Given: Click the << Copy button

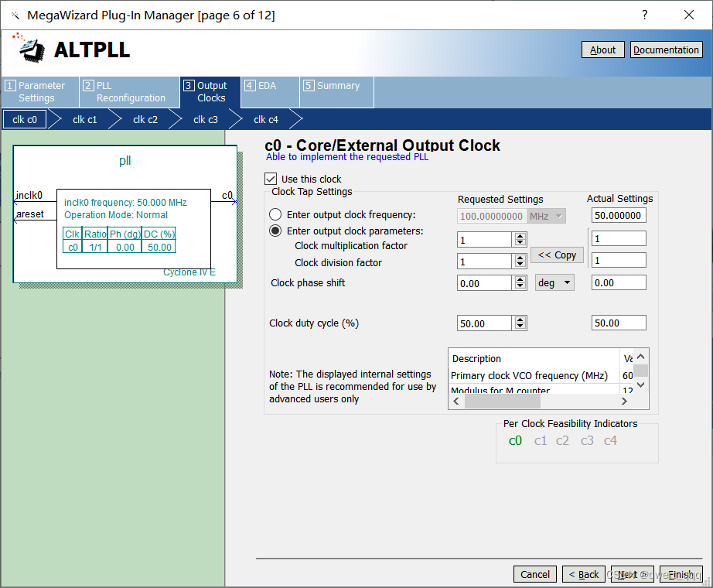Looking at the screenshot, I should tap(557, 255).
